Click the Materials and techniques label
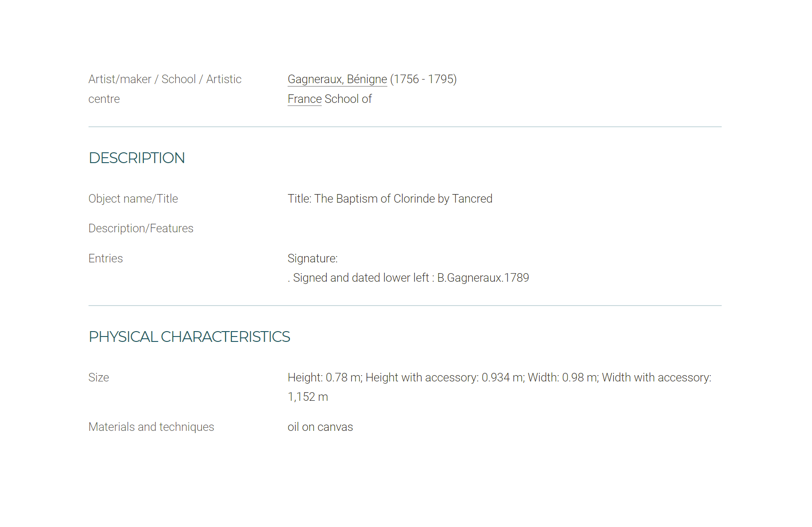 coord(151,427)
